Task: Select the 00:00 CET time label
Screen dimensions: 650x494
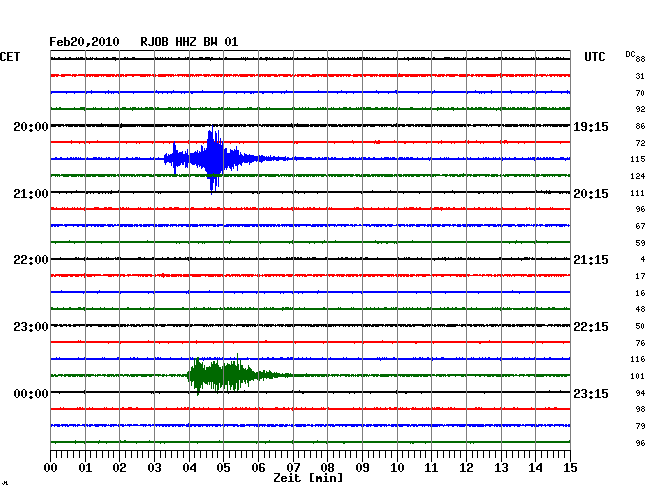Action: (31, 393)
